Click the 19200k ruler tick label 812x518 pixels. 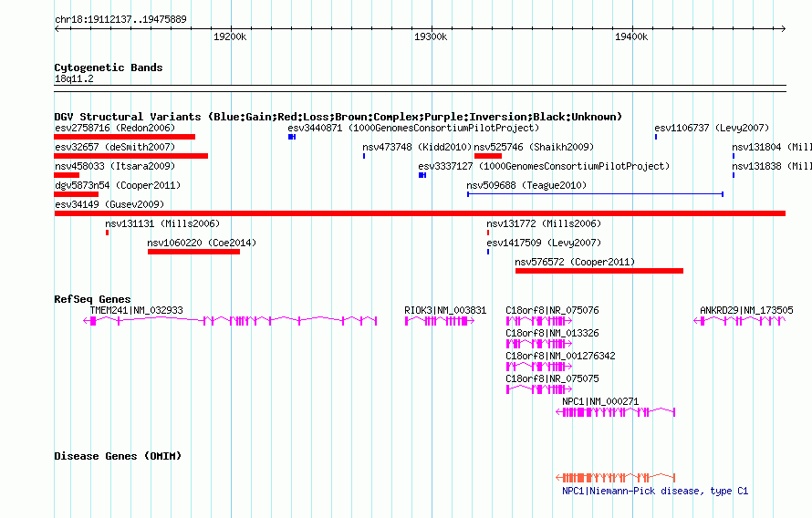[x=230, y=36]
